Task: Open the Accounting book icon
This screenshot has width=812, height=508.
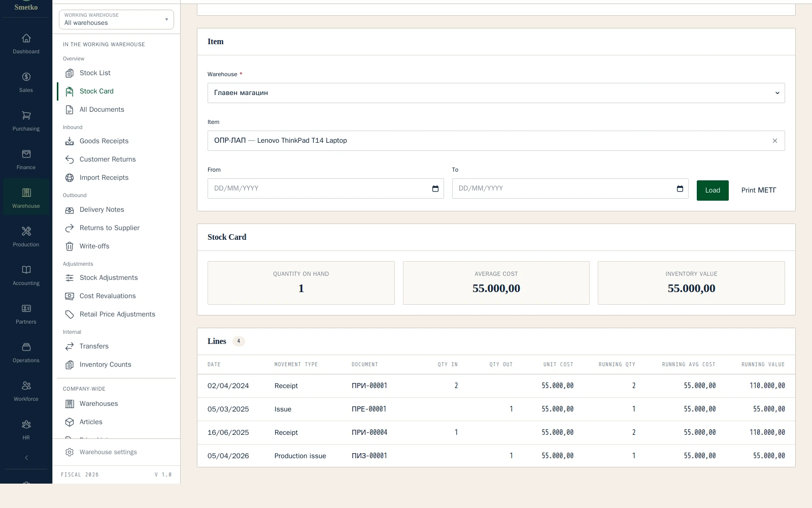Action: click(x=26, y=270)
